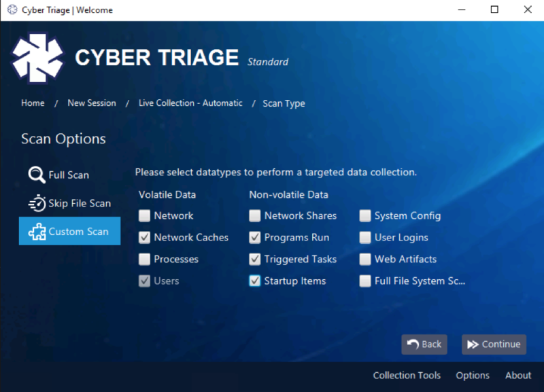
Task: Enable System Config checkbox
Action: (x=365, y=215)
